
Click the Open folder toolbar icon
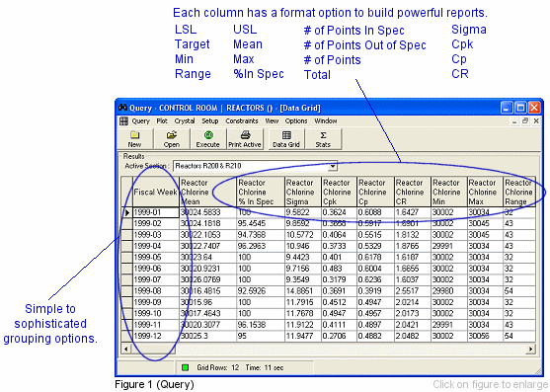[172, 135]
